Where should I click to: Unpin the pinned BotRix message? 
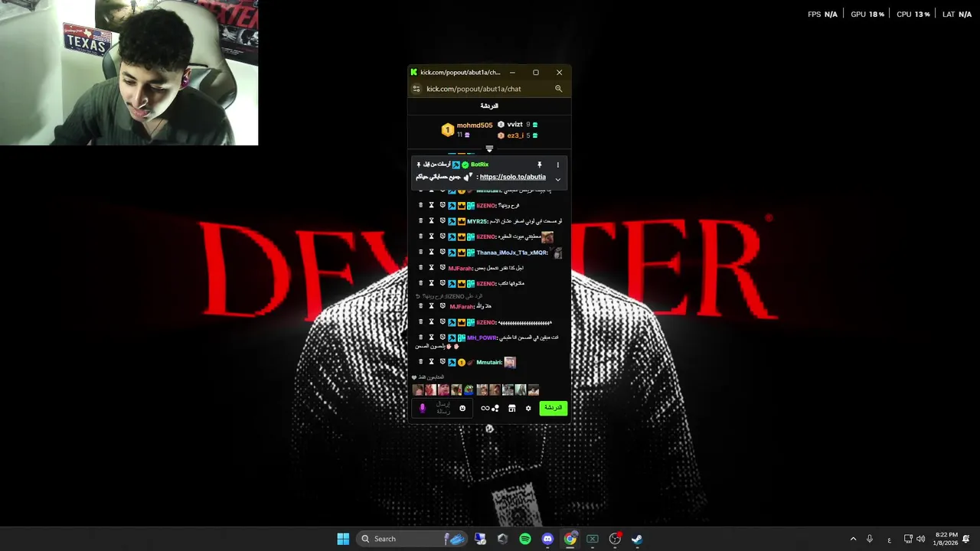(x=539, y=165)
